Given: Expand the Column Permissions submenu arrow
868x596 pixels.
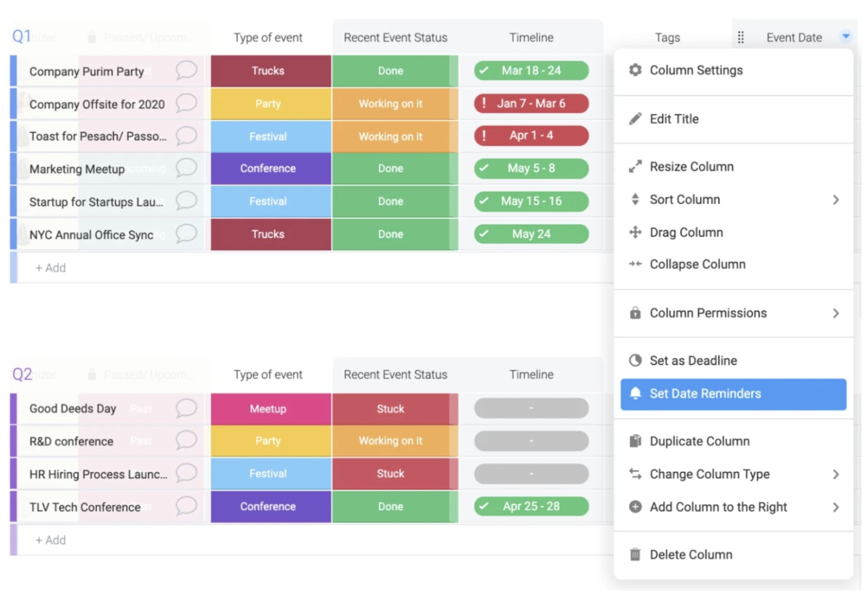Looking at the screenshot, I should [835, 313].
